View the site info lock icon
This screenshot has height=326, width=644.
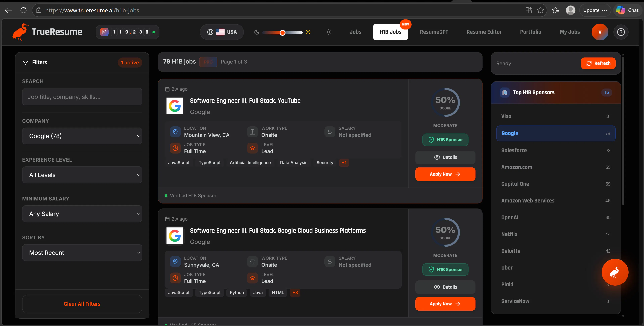38,10
